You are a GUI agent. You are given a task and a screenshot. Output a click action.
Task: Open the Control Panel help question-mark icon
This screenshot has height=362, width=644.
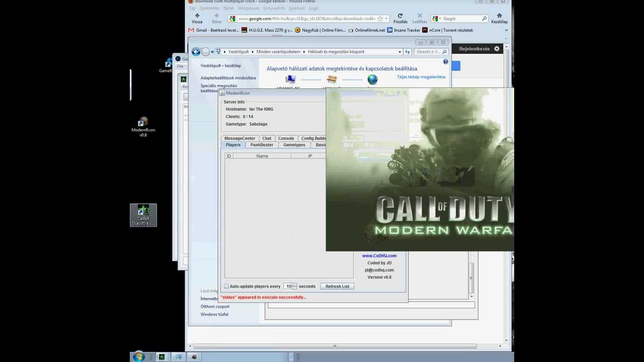point(445,61)
